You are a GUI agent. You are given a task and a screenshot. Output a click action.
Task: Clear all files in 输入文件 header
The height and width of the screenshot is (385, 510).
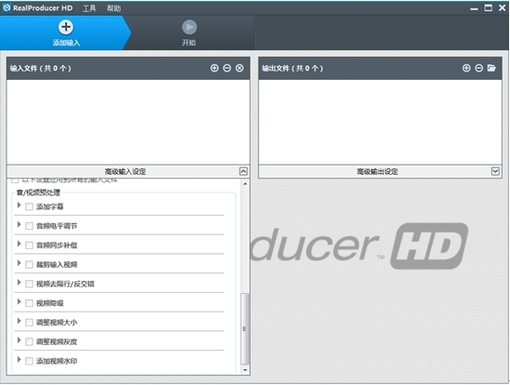point(239,68)
